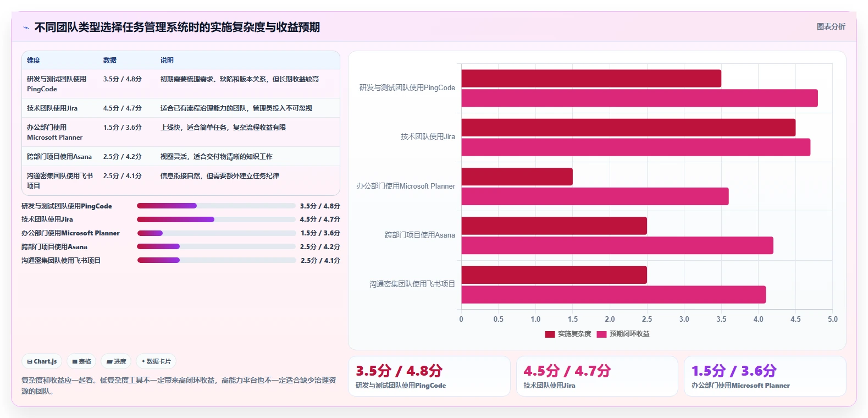Viewport: 868px width, 418px height.
Task: Toggle the 实施复杂度 legend swatch
Action: (x=550, y=334)
